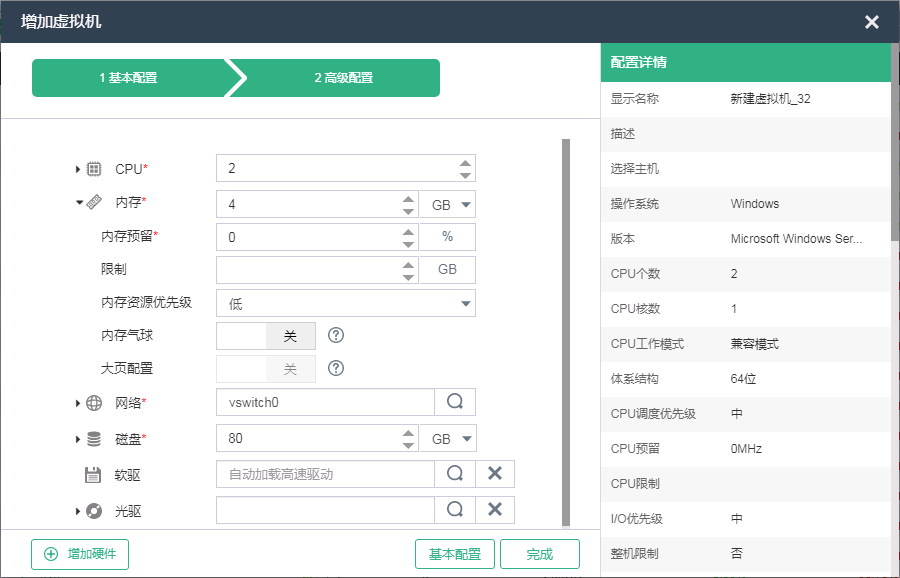Click the hardware list vertical scrollbar
This screenshot has width=900, height=578.
[566, 330]
